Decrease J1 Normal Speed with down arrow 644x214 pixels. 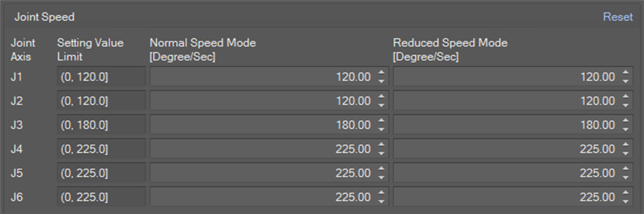381,81
